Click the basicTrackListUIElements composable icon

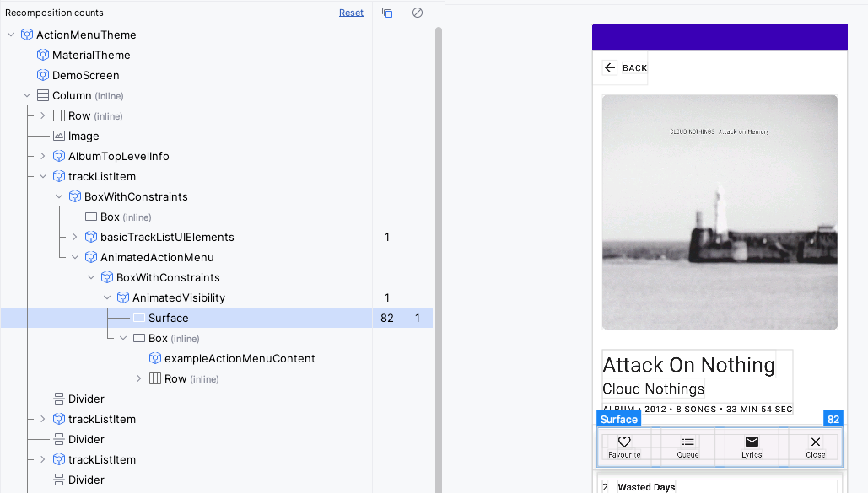[91, 237]
